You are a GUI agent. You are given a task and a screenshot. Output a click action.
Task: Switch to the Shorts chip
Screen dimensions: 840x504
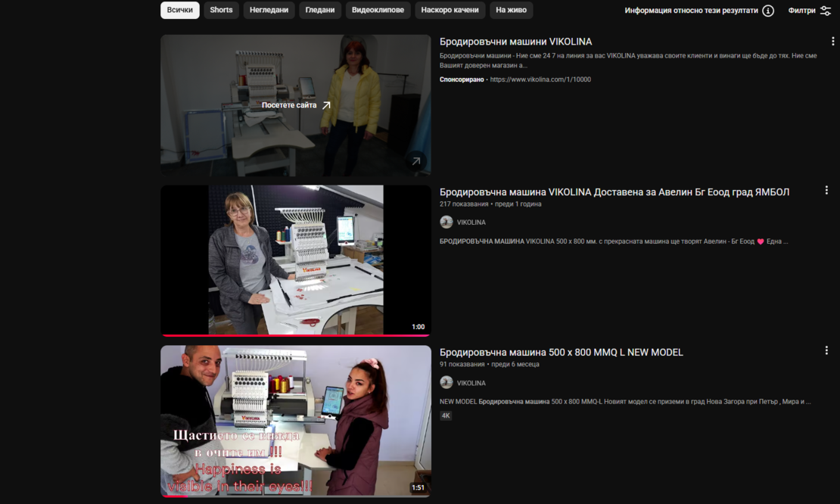[x=221, y=10]
